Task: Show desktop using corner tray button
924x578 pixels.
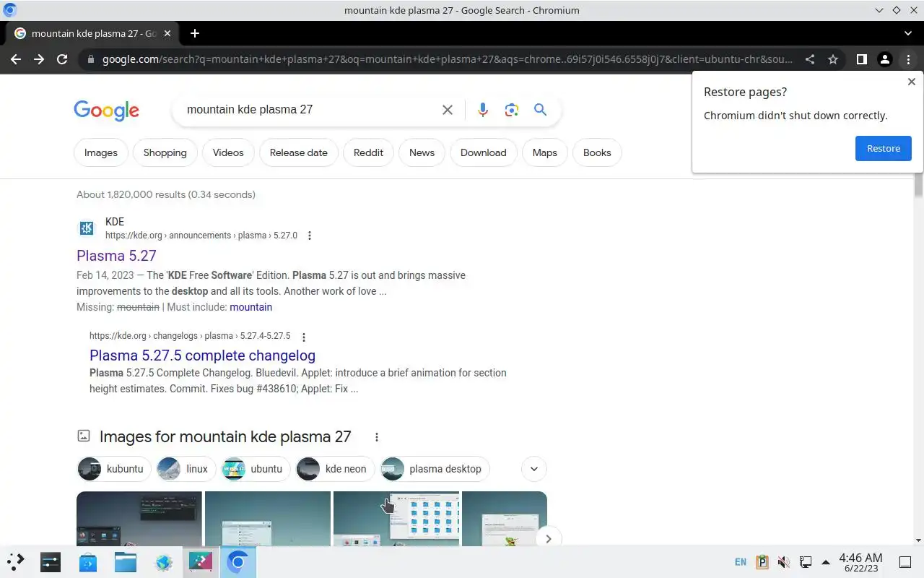Action: coord(905,562)
